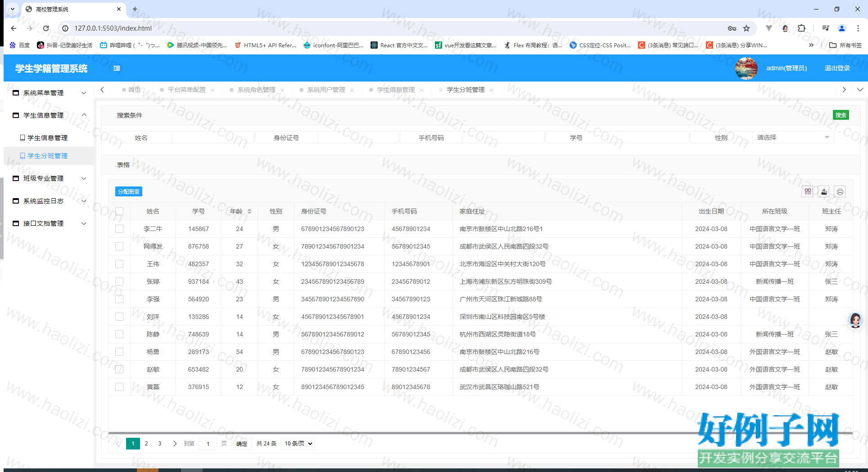Viewport: 868px width, 472px height.
Task: Go to page 2
Action: 146,444
